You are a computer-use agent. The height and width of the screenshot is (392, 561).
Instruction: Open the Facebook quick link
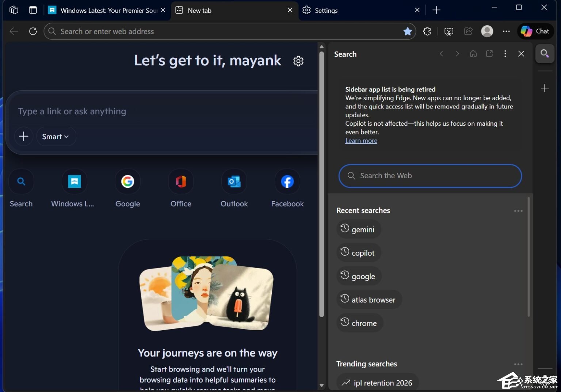[287, 189]
